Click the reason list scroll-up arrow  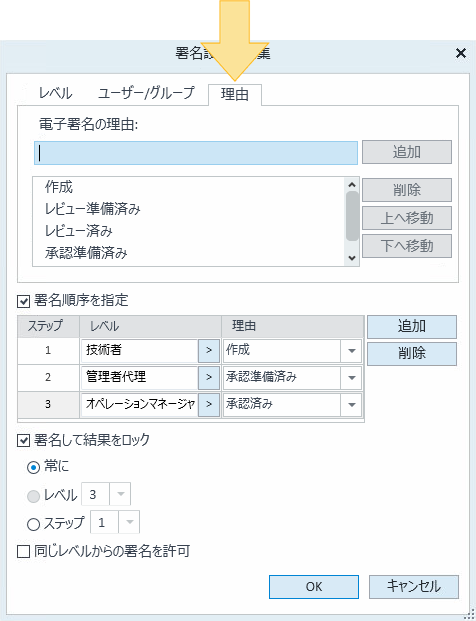[352, 185]
